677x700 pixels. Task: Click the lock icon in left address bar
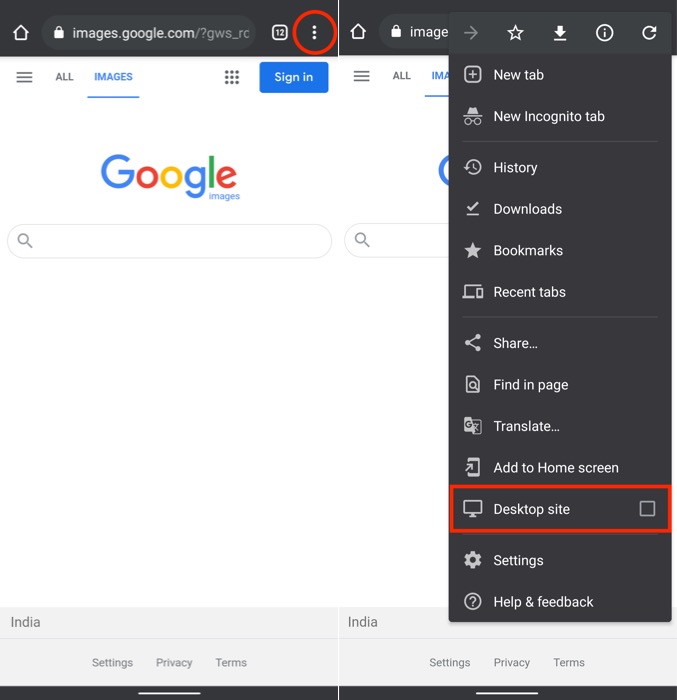click(59, 33)
